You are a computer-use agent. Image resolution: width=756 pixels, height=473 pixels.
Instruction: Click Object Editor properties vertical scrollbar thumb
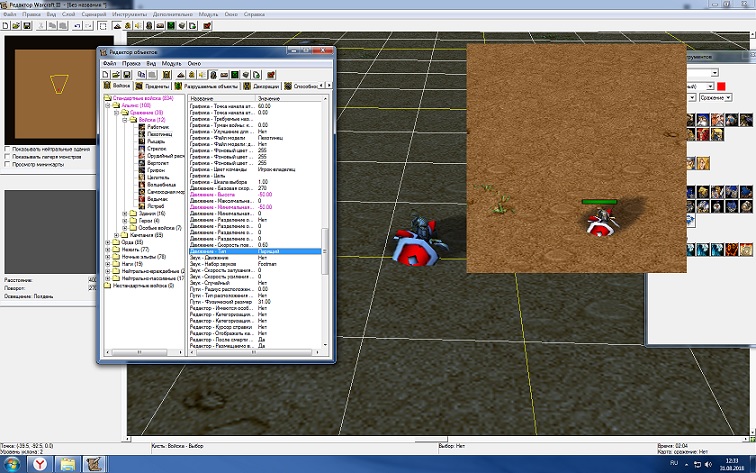[x=325, y=251]
